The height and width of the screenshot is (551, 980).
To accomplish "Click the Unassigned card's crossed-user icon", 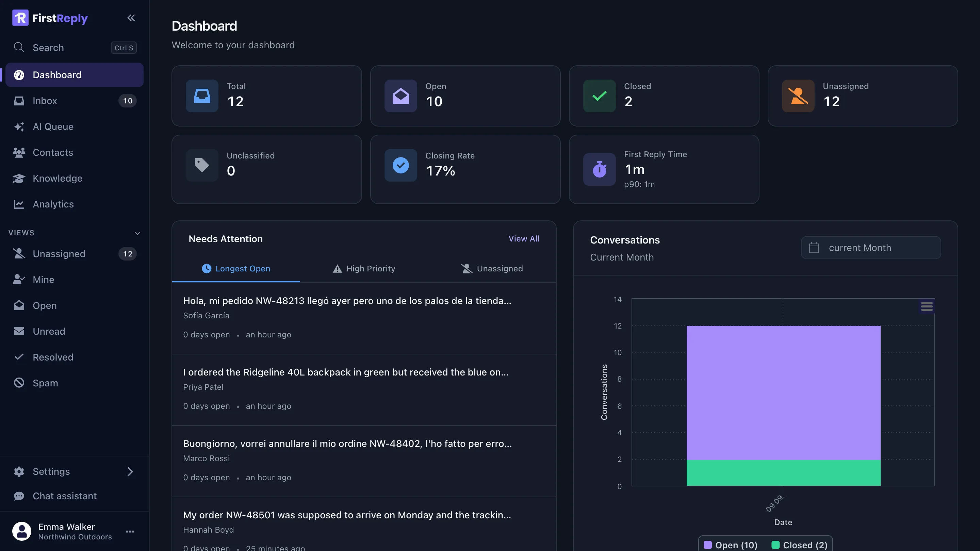I will pyautogui.click(x=798, y=96).
